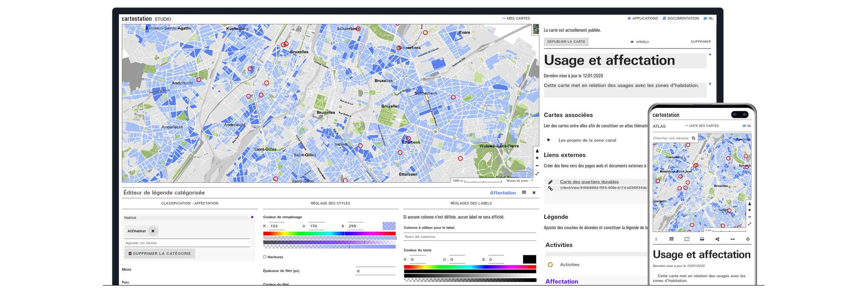Screen dimensions: 868x289
Task: Click the print icon in mobile toolbar
Action: point(702,239)
